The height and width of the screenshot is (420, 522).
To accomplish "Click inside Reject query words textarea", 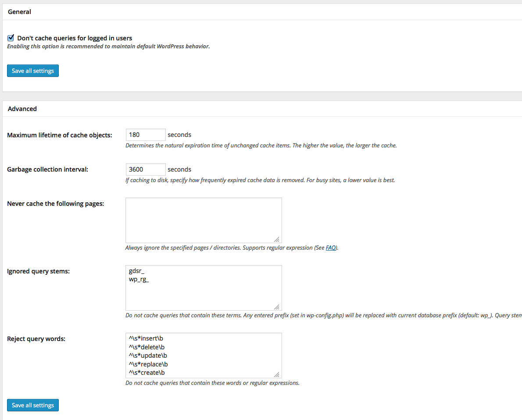I will coord(204,355).
